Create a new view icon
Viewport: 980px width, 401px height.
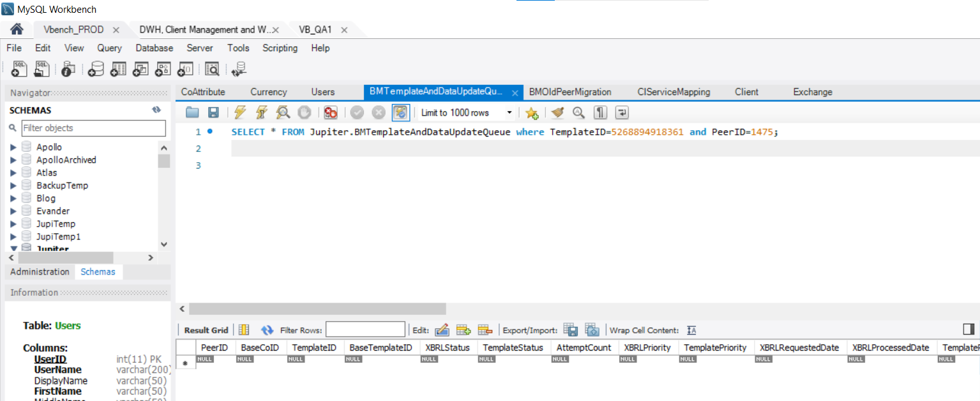140,69
